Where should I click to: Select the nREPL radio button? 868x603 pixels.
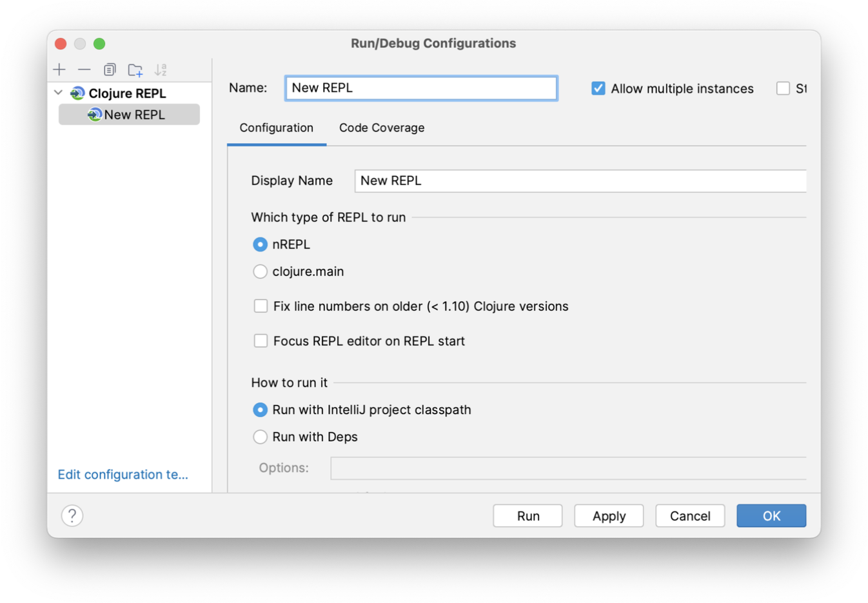click(260, 244)
